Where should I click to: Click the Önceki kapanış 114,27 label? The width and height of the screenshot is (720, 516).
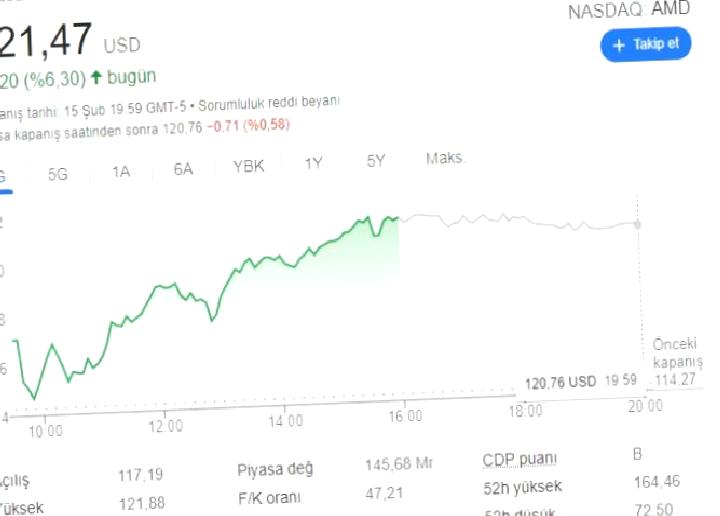click(x=677, y=361)
